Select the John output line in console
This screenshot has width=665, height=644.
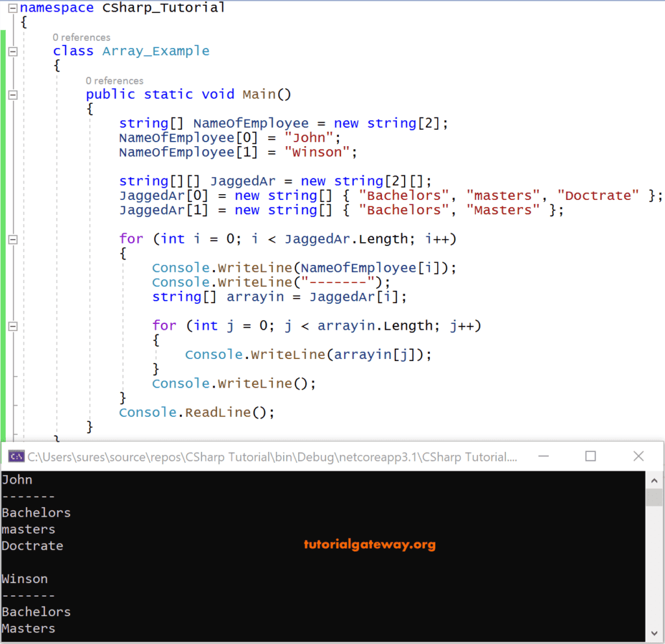click(x=17, y=479)
